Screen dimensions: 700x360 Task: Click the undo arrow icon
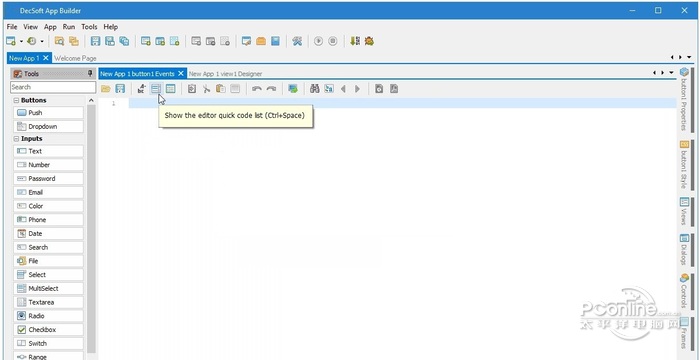pyautogui.click(x=257, y=89)
